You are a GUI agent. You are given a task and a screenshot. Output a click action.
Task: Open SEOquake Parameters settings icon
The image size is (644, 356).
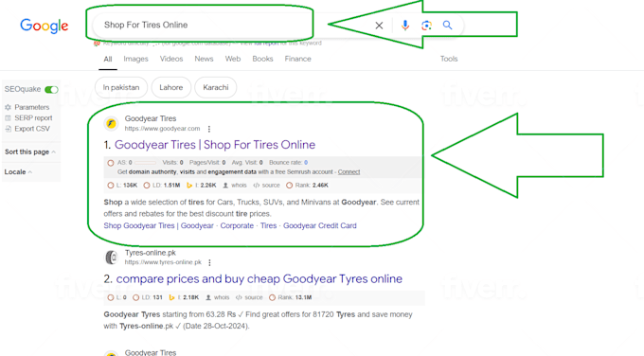coord(8,107)
